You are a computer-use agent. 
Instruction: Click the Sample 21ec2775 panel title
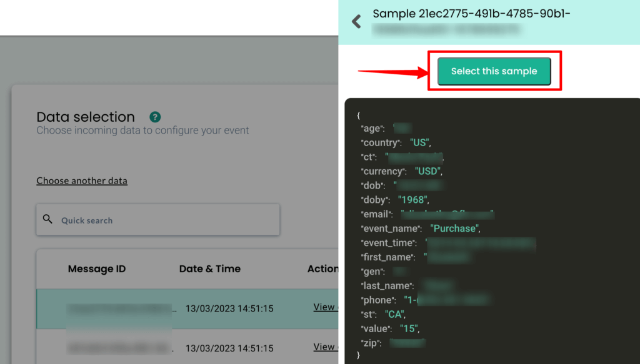coord(471,14)
